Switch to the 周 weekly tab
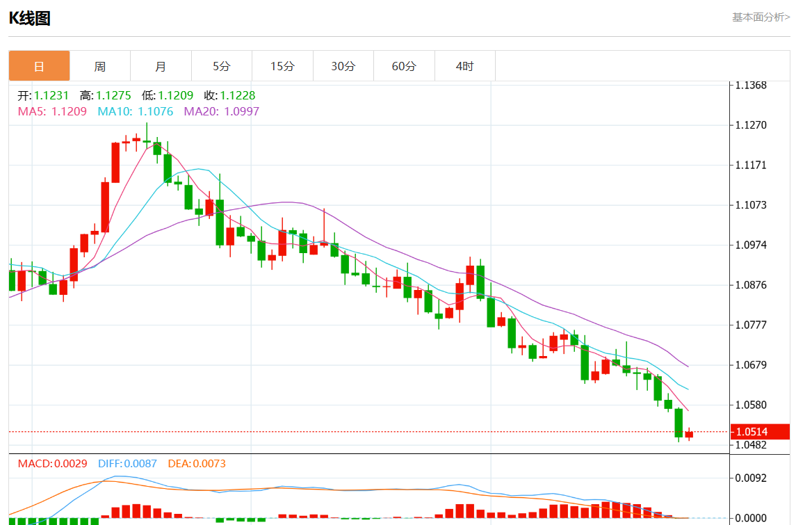The image size is (812, 525). coord(100,66)
